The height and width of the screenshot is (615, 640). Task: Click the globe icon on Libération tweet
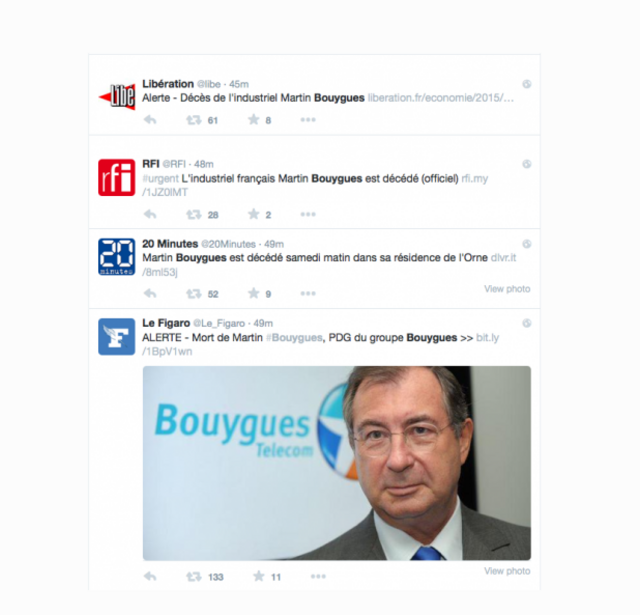(x=527, y=84)
